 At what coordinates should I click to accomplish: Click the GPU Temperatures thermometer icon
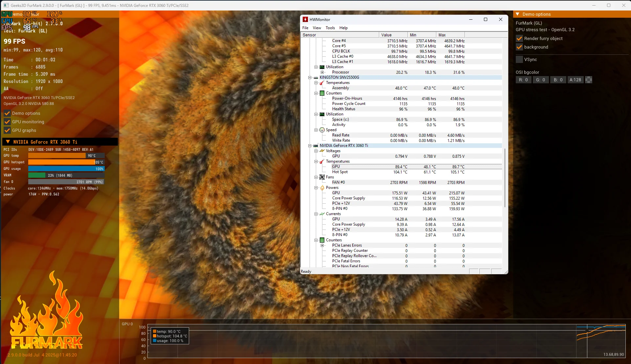(x=322, y=161)
